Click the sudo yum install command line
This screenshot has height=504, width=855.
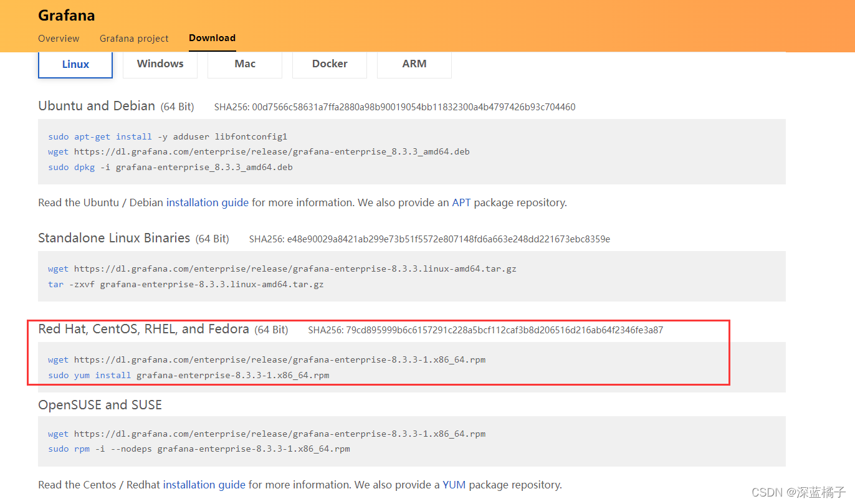pyautogui.click(x=188, y=375)
